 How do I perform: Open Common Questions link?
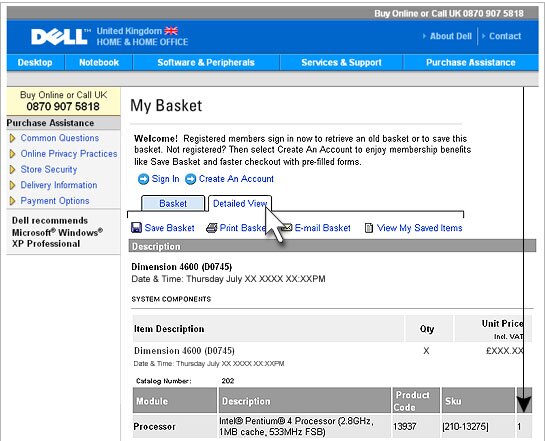(60, 138)
